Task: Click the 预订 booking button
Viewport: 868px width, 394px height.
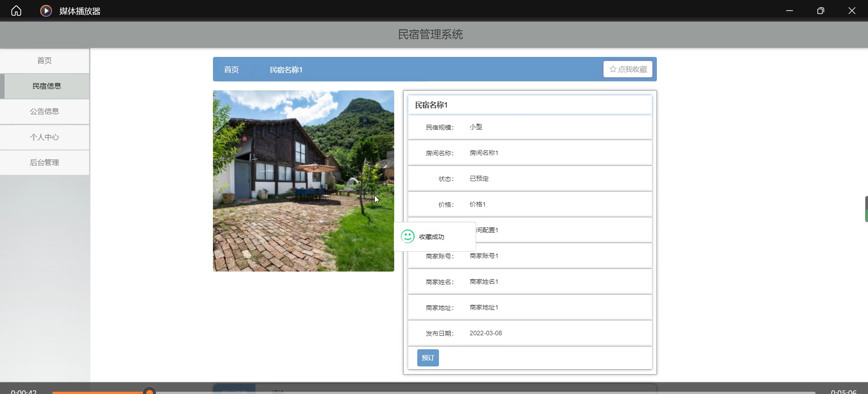Action: pos(428,358)
